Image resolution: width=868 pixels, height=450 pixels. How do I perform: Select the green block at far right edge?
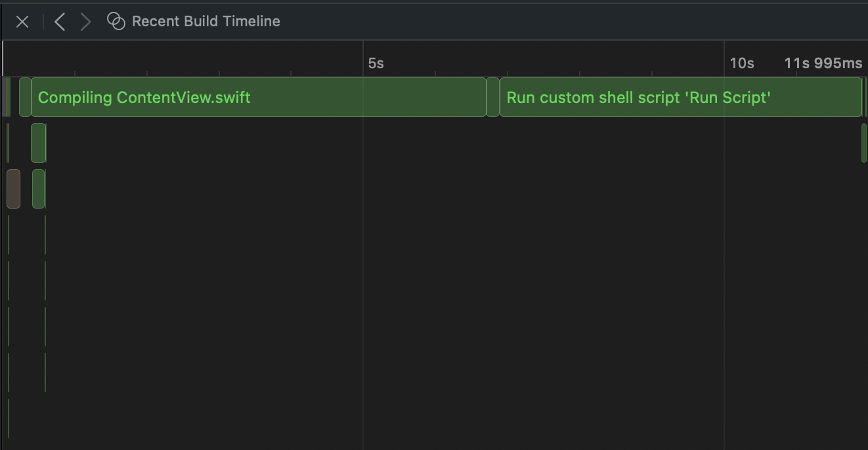[864, 142]
